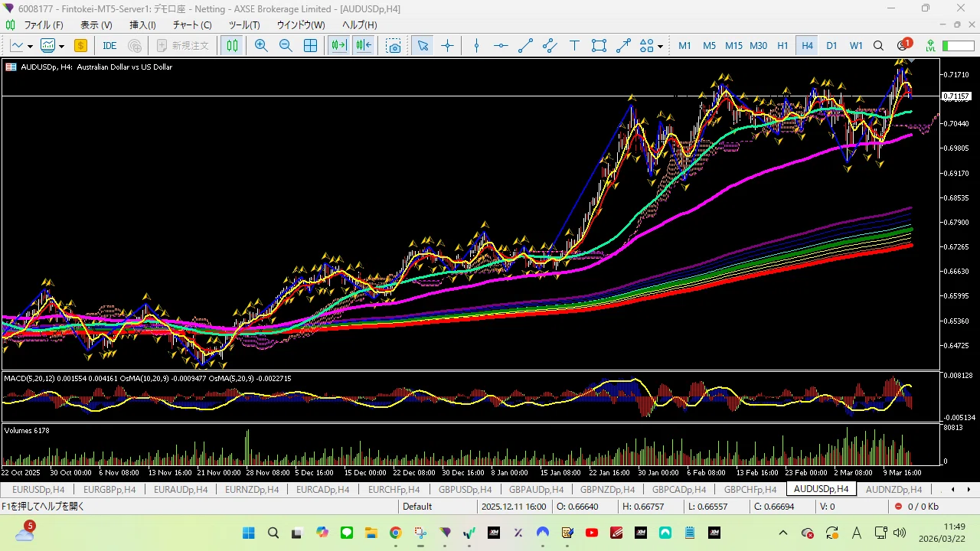
Task: Switch timeframe to D1
Action: pos(831,45)
